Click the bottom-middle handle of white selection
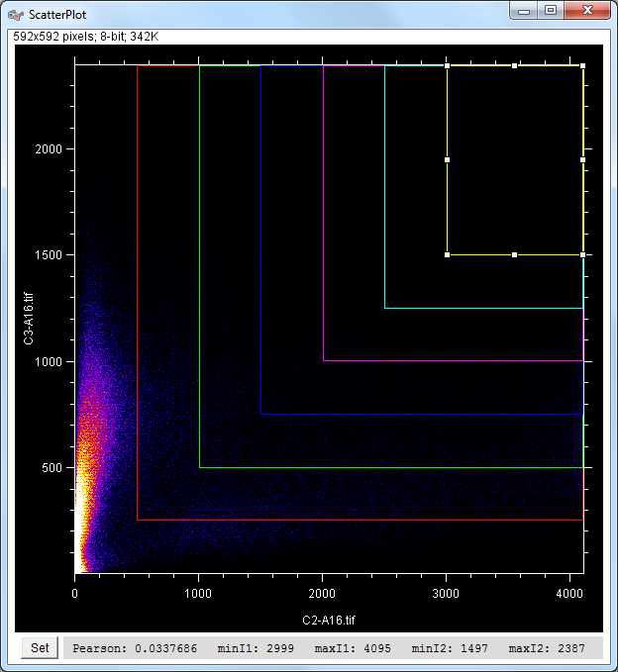618x672 pixels. (x=514, y=254)
